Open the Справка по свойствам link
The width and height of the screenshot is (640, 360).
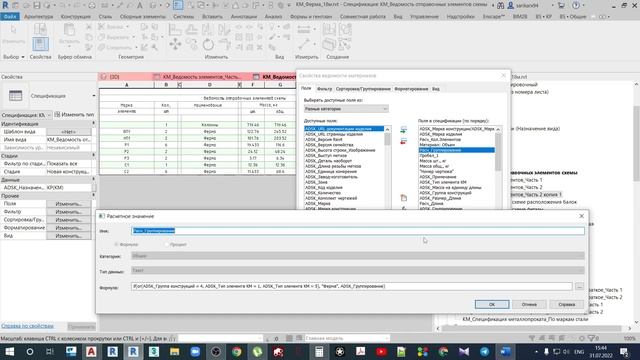pyautogui.click(x=27, y=326)
